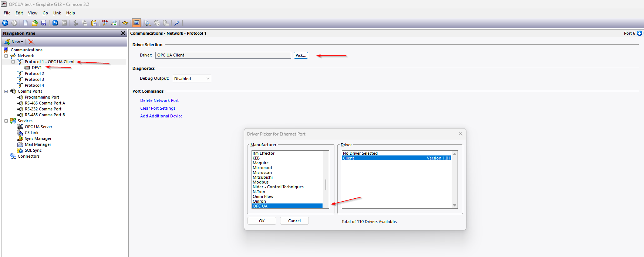Viewport: 644px width, 257px height.
Task: Select Modbus in Manufacturer list
Action: (x=260, y=182)
